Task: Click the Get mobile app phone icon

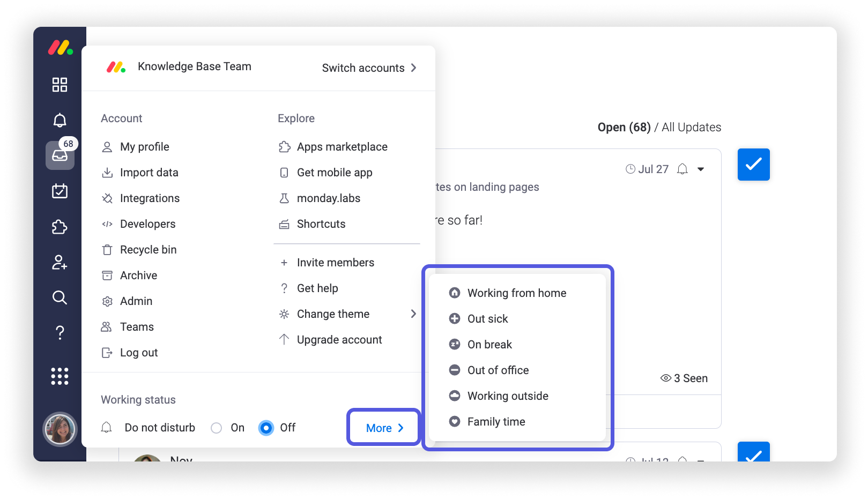Action: click(284, 173)
